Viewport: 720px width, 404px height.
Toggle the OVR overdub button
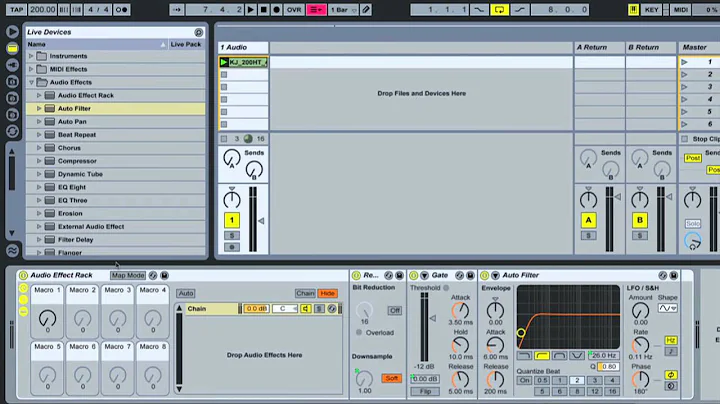(294, 10)
